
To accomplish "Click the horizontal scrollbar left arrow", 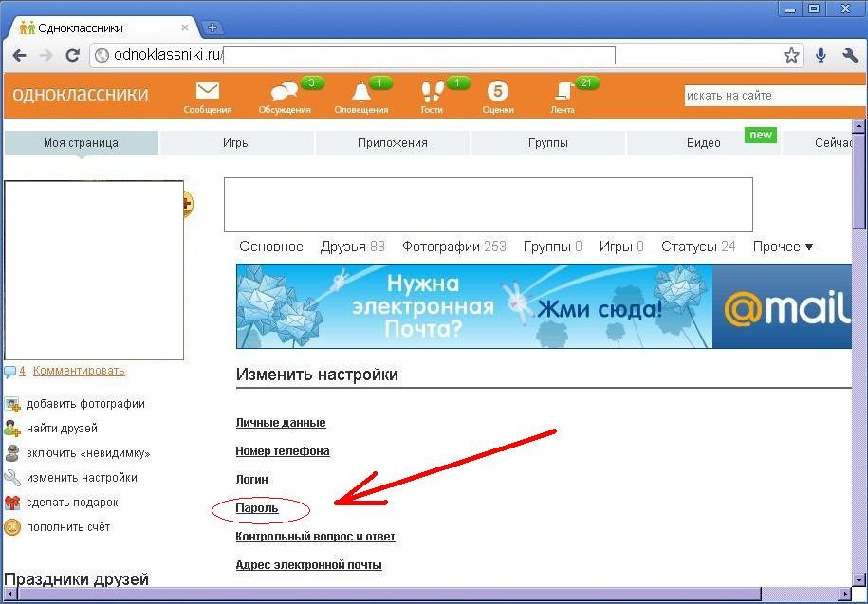I will click(9, 594).
